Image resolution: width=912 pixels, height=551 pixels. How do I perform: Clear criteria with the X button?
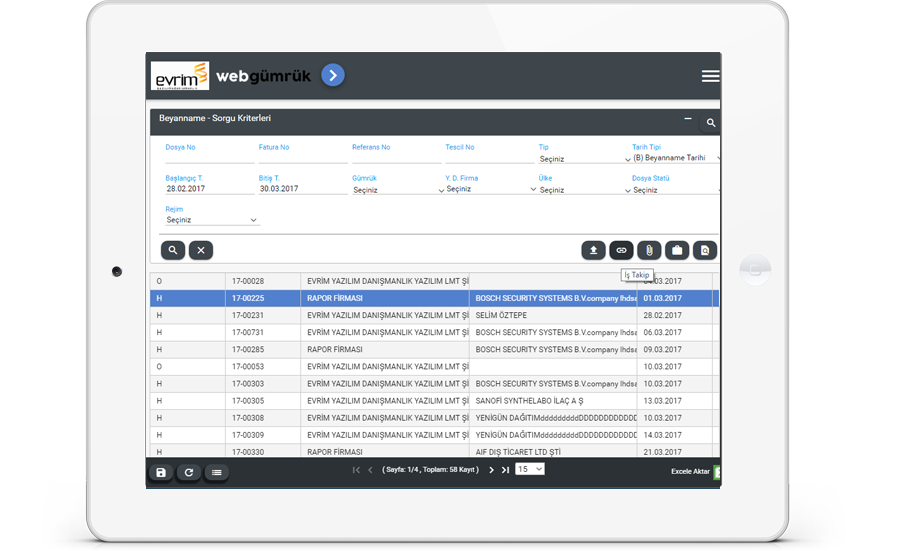click(x=200, y=250)
